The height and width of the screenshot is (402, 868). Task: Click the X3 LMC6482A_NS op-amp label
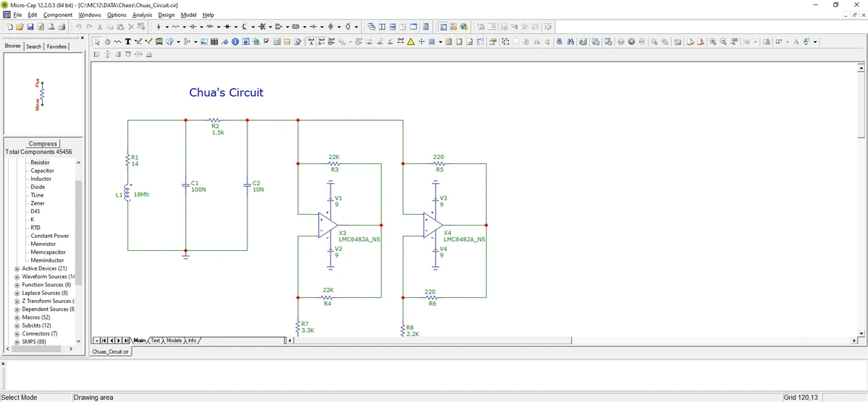(359, 236)
